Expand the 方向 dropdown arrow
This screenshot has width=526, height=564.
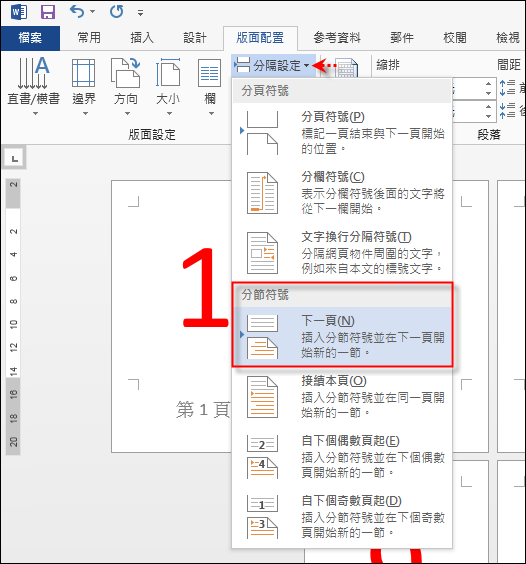[x=127, y=114]
